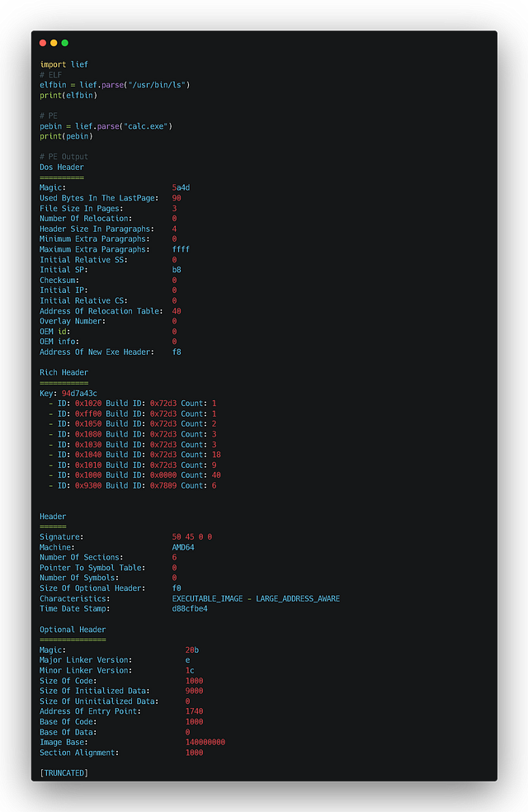Click the 'Size Of Initialized Data:' value '9000'
528x812 pixels.
pyautogui.click(x=194, y=691)
